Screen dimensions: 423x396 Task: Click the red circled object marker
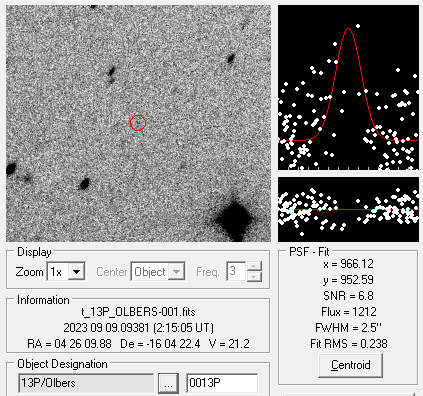138,123
